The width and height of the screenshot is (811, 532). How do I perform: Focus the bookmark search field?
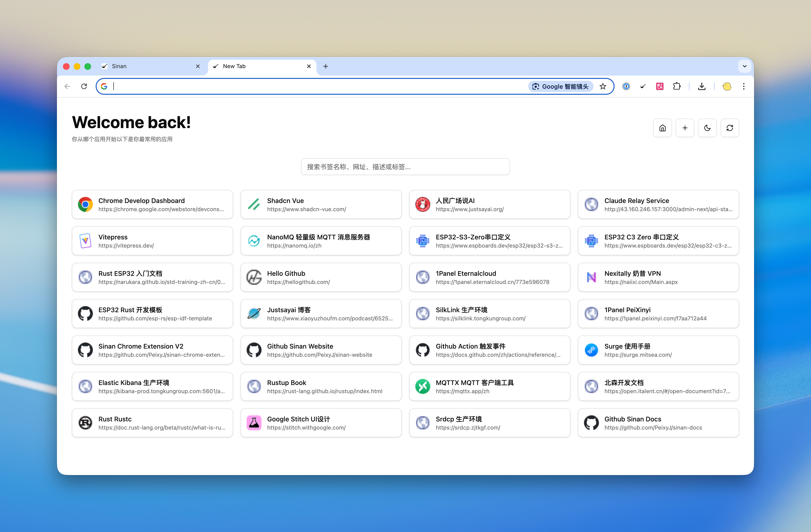point(405,167)
